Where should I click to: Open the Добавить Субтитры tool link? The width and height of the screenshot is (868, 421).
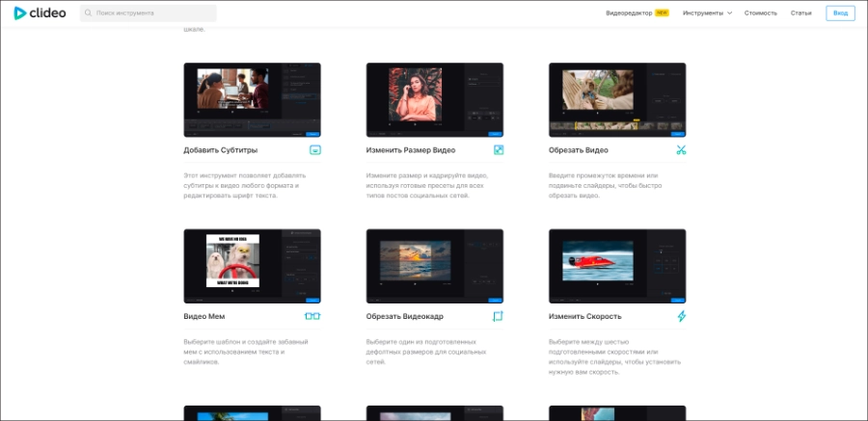[x=220, y=150]
